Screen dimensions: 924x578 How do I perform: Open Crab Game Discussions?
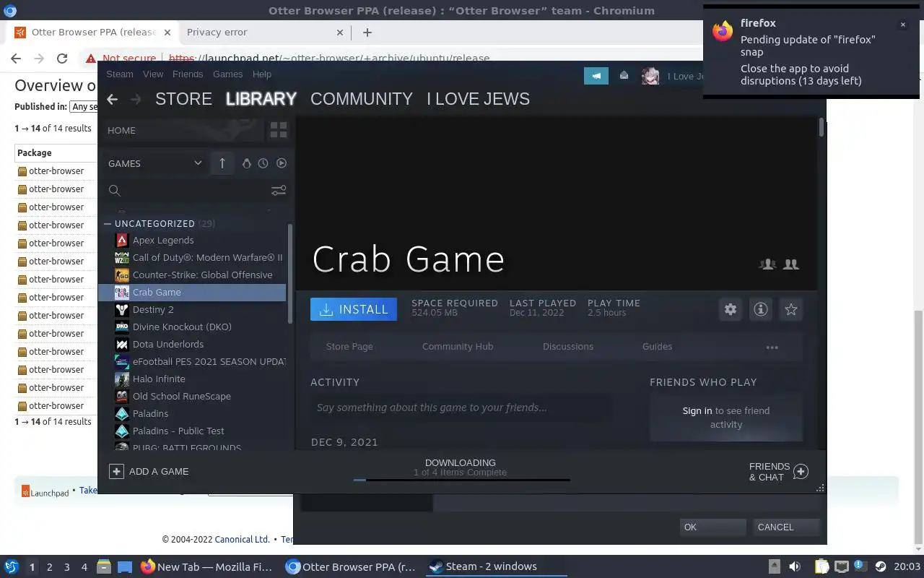click(x=568, y=347)
